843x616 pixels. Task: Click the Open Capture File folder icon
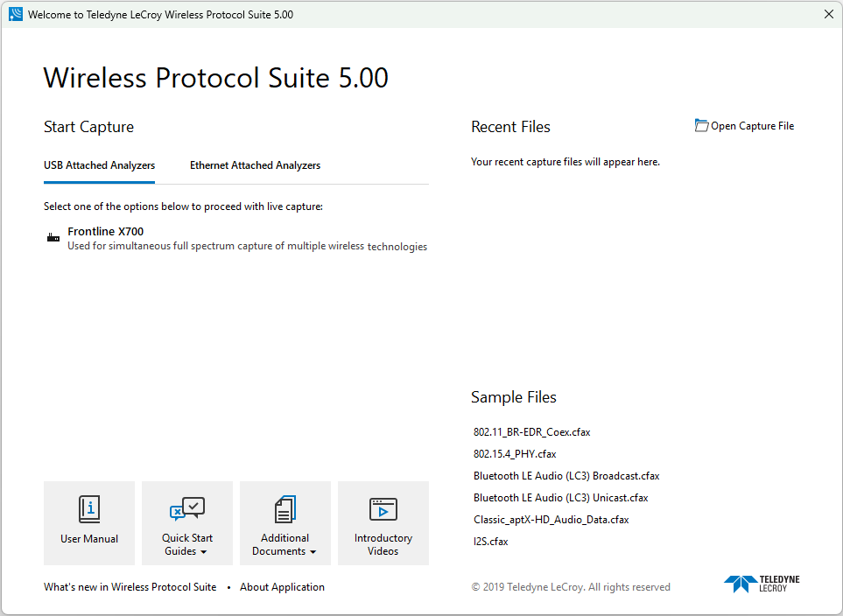pyautogui.click(x=701, y=126)
